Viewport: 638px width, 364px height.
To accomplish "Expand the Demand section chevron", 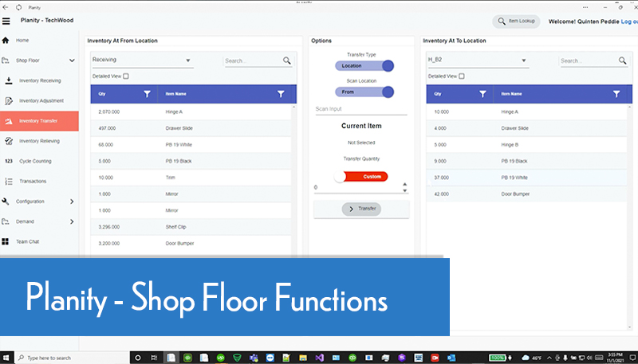I will coord(72,221).
